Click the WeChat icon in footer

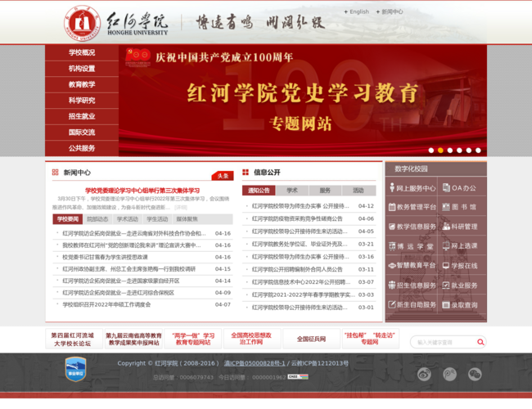(x=475, y=374)
